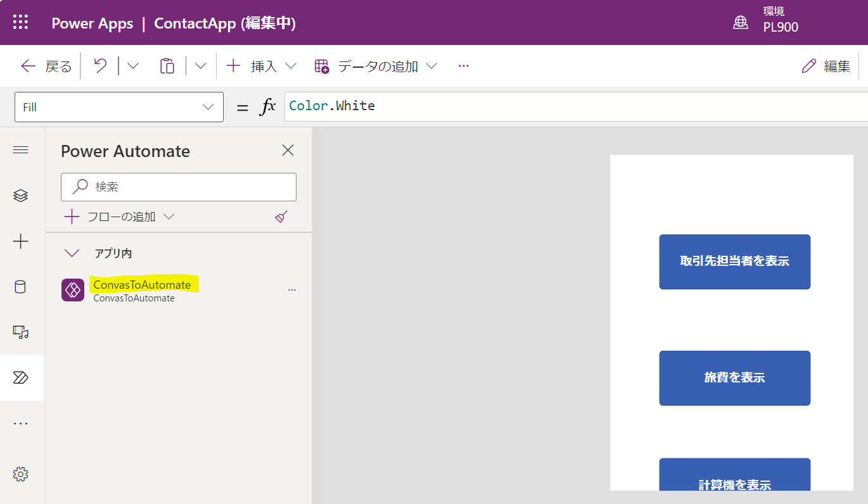Click the toolbar more options ellipsis
This screenshot has height=504, width=868.
click(464, 66)
